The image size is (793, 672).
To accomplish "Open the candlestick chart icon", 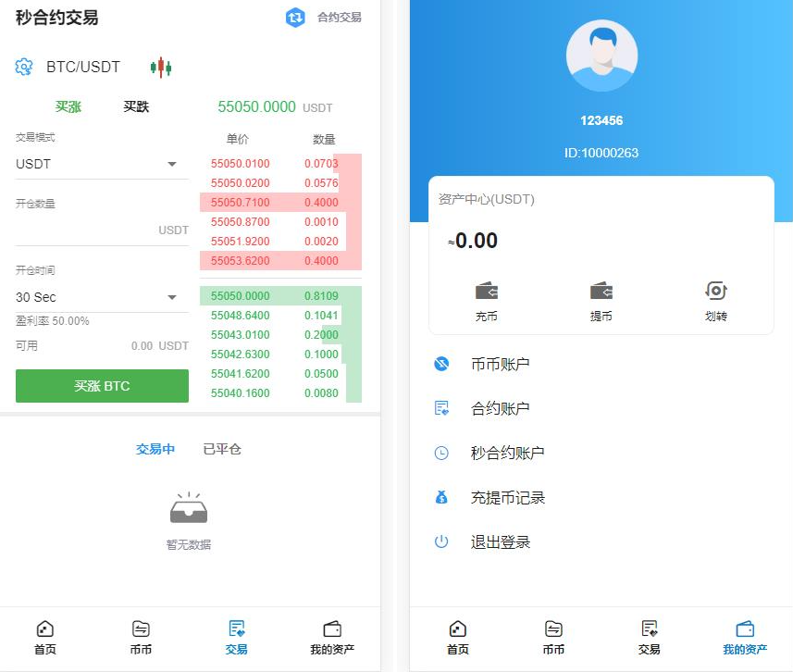I will [x=161, y=68].
